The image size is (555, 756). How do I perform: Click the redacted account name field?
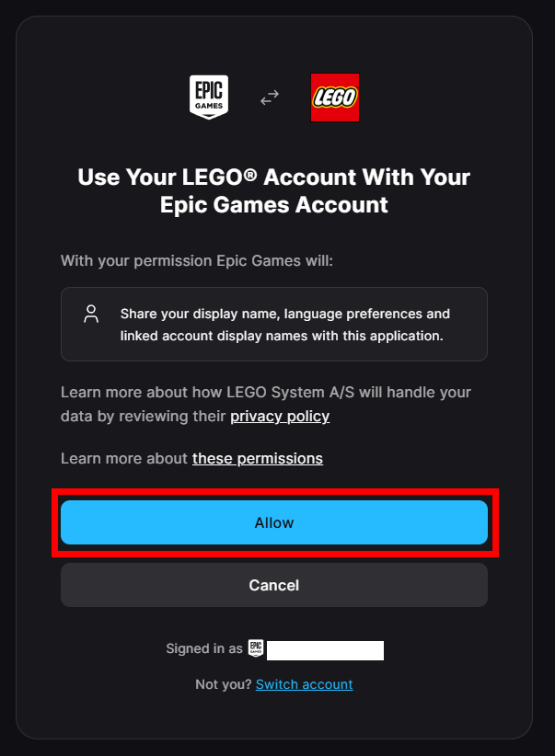point(325,650)
